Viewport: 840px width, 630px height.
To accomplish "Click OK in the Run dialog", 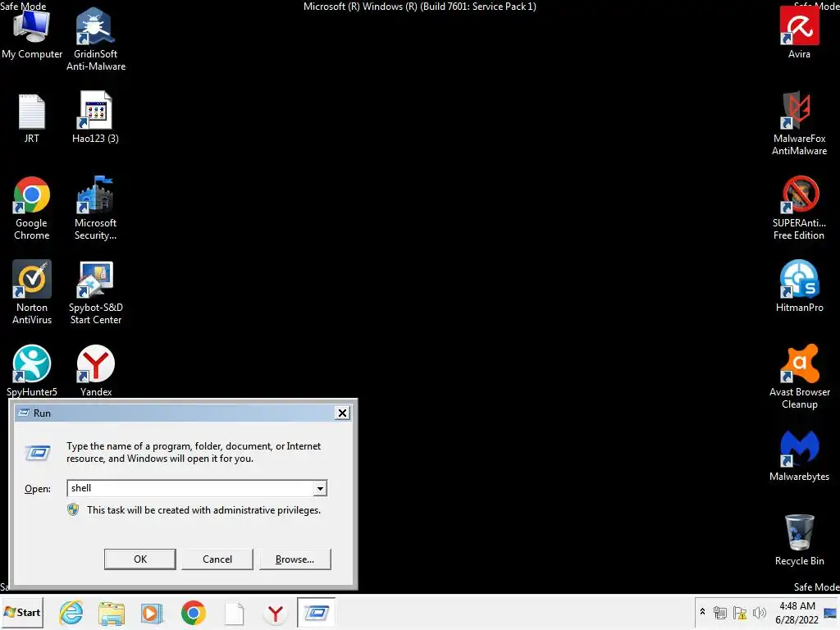I will pos(139,559).
